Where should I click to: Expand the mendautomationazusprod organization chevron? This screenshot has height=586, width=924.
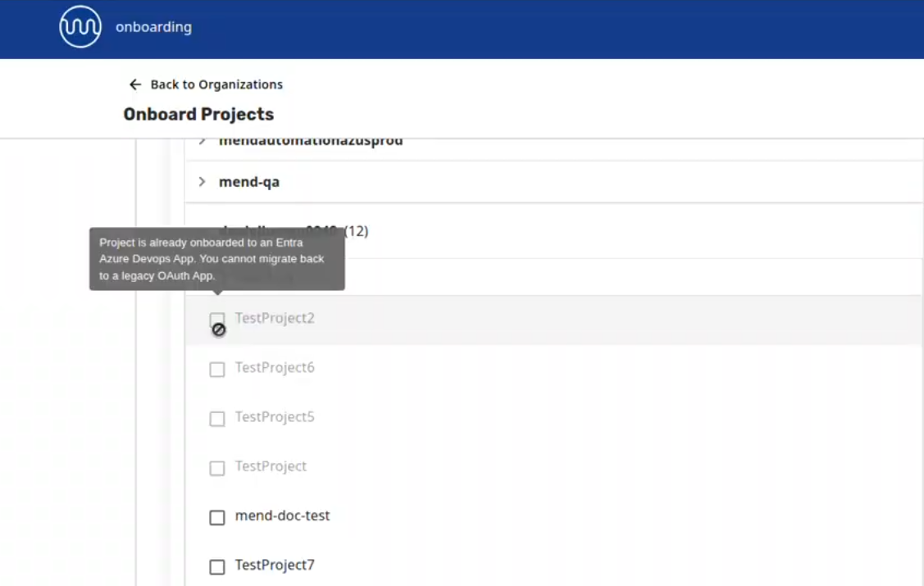click(x=203, y=141)
